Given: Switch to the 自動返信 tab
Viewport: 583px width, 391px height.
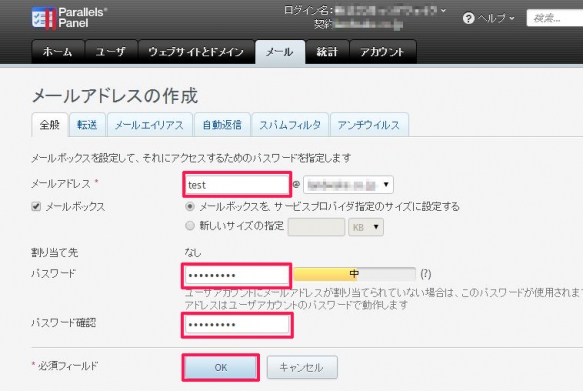Looking at the screenshot, I should click(x=222, y=125).
